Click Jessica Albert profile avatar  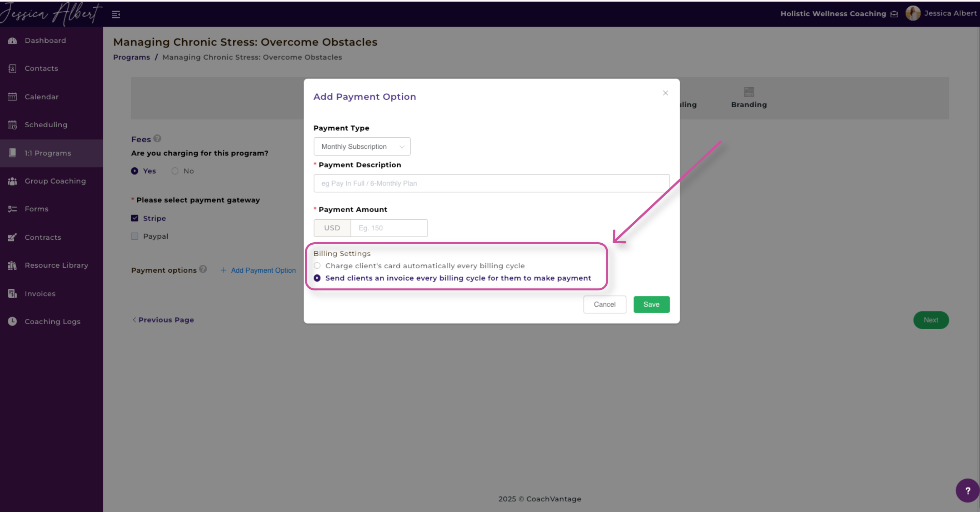coord(913,13)
